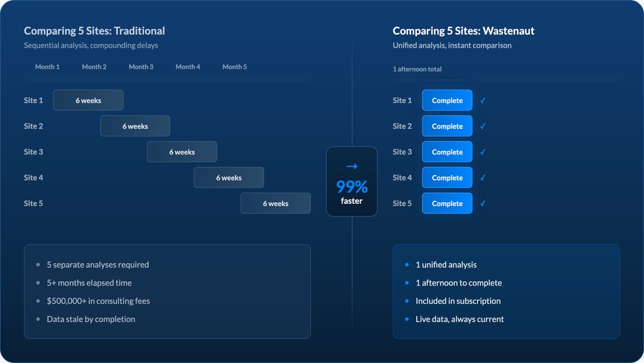Select the checkmark in the Wastenaut Site 5 row
The width and height of the screenshot is (644, 363).
483,204
